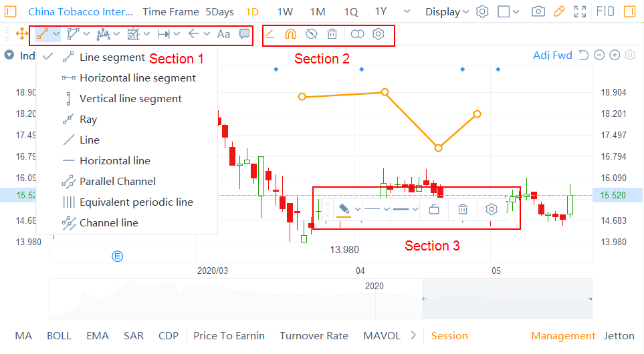Toggle the Adj Fwd price adjustment
Viewport: 644px width, 354px height.
click(x=552, y=55)
